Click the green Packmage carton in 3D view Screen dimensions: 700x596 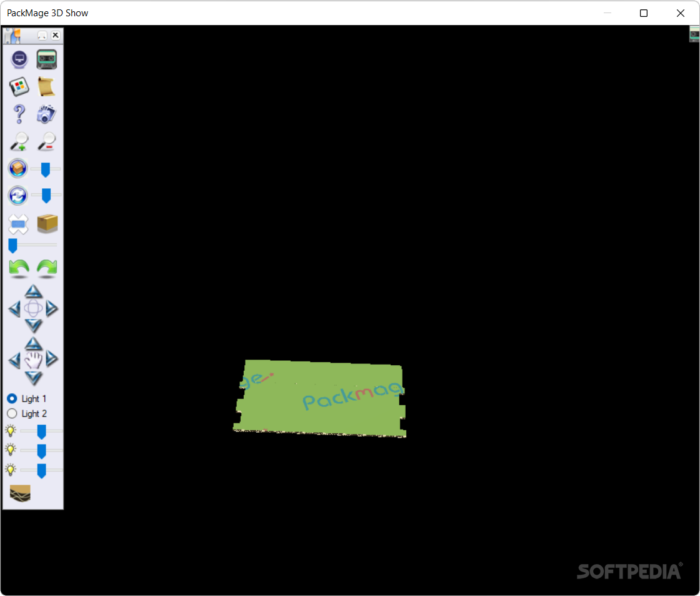[x=320, y=398]
